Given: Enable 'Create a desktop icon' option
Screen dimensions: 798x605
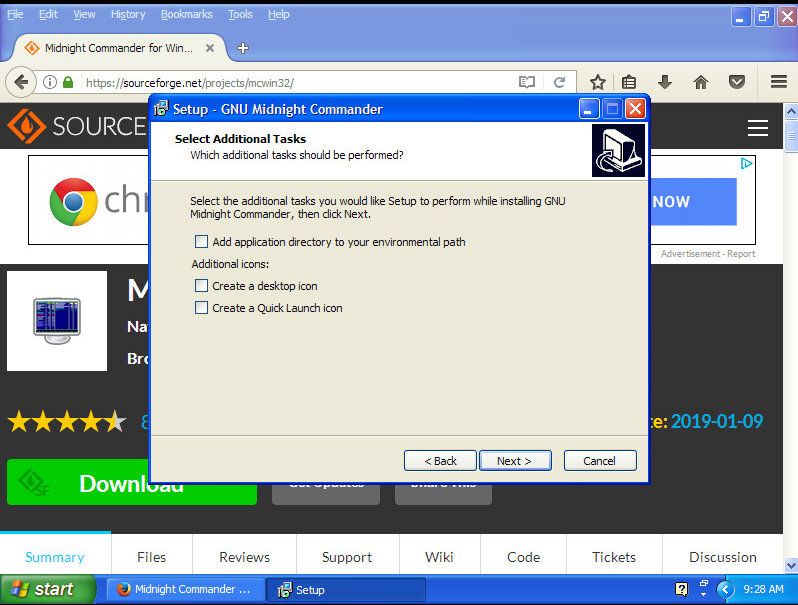Looking at the screenshot, I should coord(202,285).
